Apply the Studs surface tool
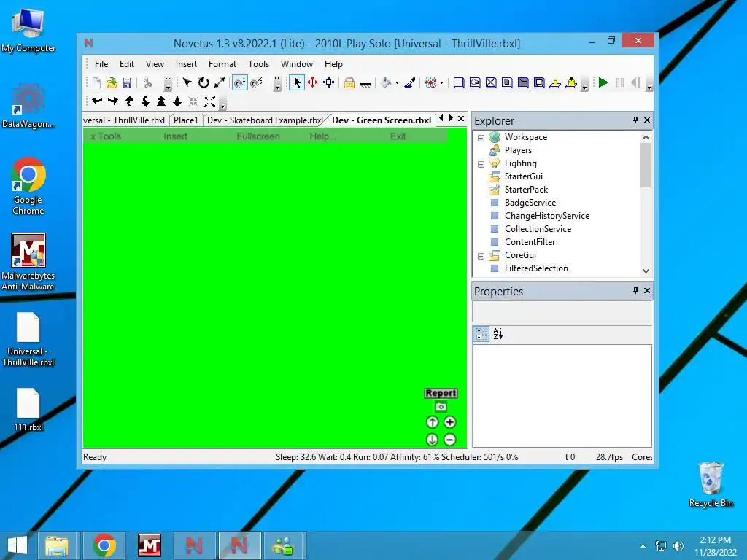This screenshot has height=560, width=747. (508, 83)
